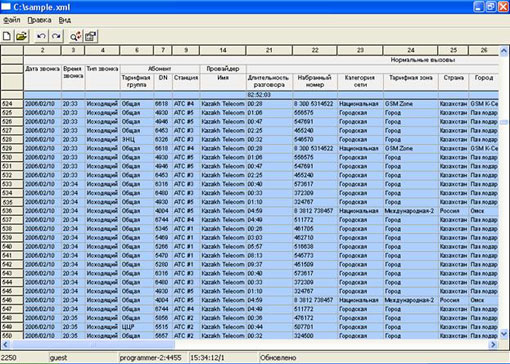Screen dimensions: 510x364
Task: Click the Длительность разговора column title
Action: tap(268, 81)
